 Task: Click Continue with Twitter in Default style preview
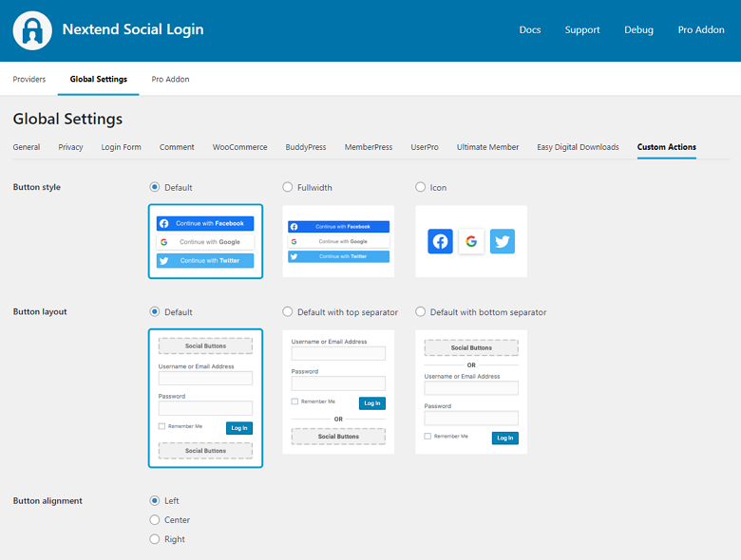point(205,260)
